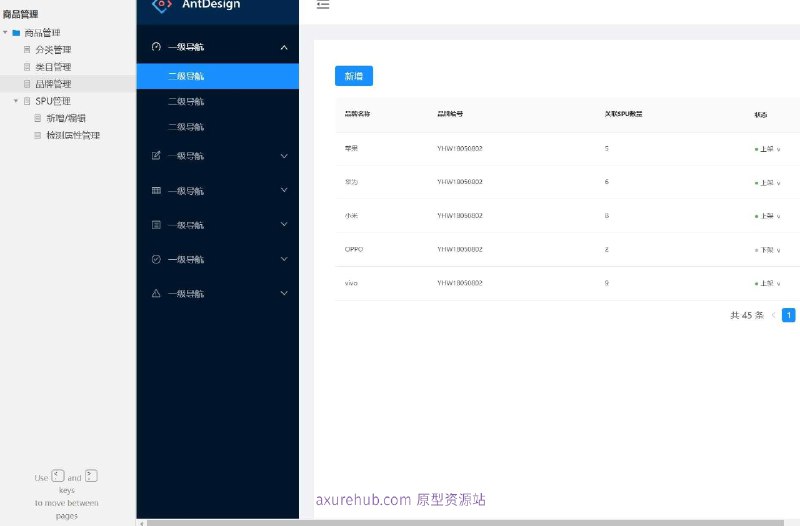Click the previous page arrow in pagination

(773, 315)
